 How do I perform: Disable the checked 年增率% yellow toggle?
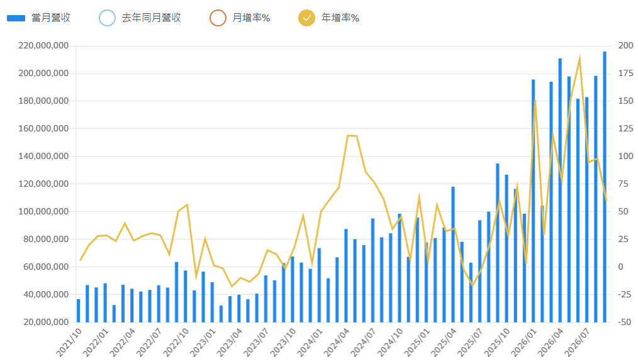point(307,18)
